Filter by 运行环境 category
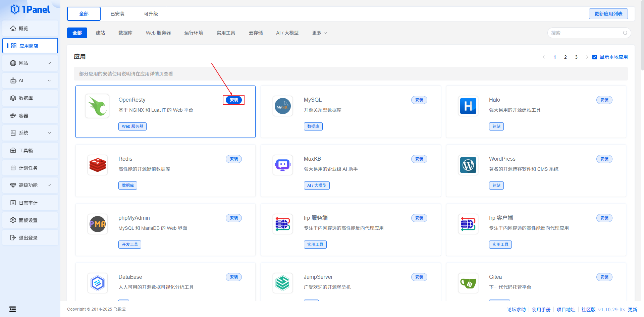The image size is (644, 317). [194, 33]
